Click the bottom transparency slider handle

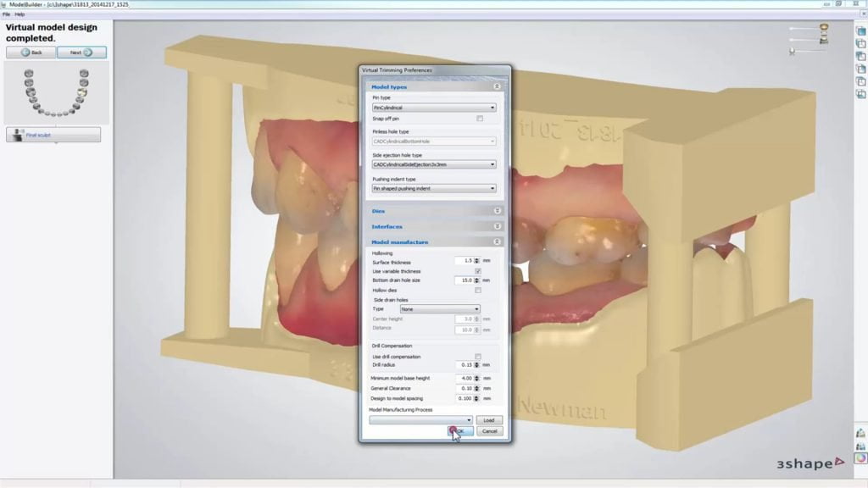(x=792, y=51)
